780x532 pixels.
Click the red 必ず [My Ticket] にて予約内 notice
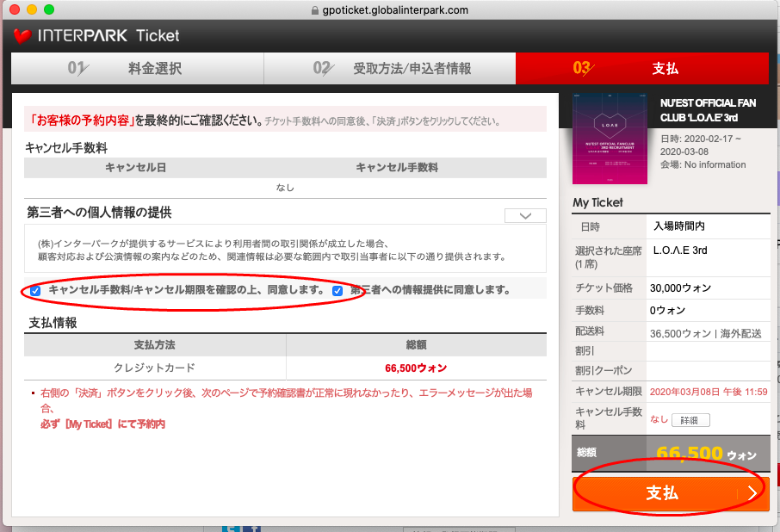pyautogui.click(x=102, y=424)
